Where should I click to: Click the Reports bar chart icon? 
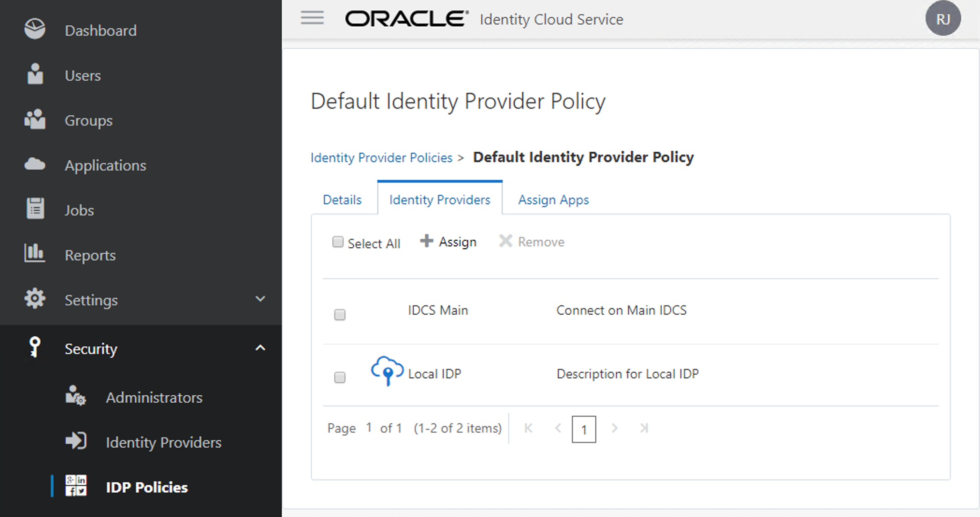pos(34,253)
